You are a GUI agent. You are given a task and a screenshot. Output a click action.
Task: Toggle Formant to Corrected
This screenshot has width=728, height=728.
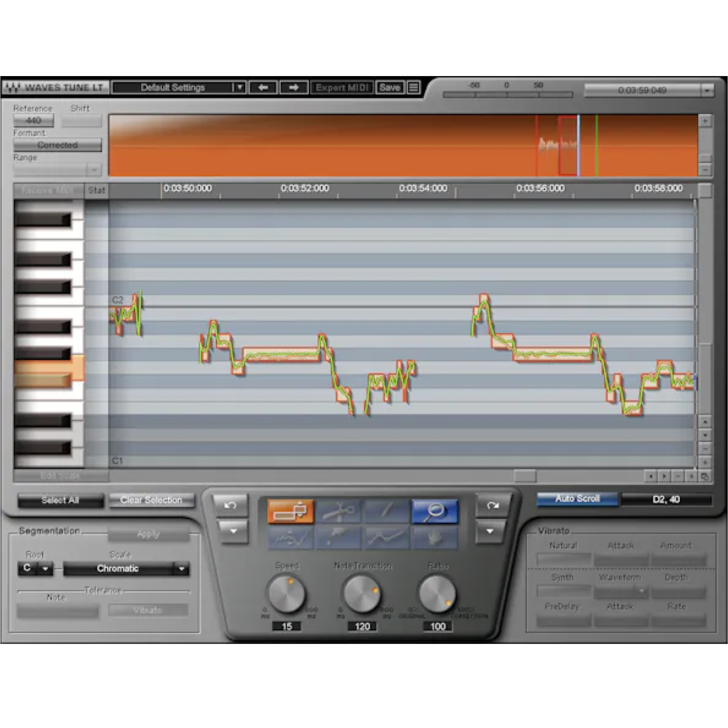click(57, 146)
